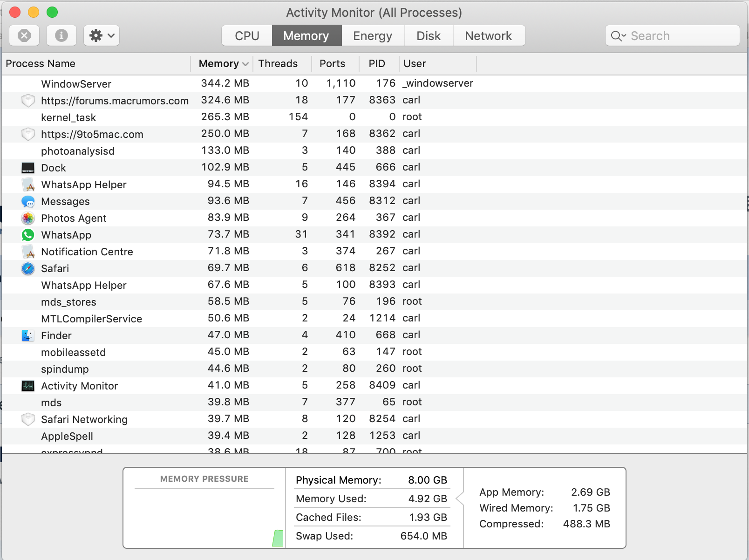
Task: Click the mobileassetd process name
Action: tap(74, 352)
